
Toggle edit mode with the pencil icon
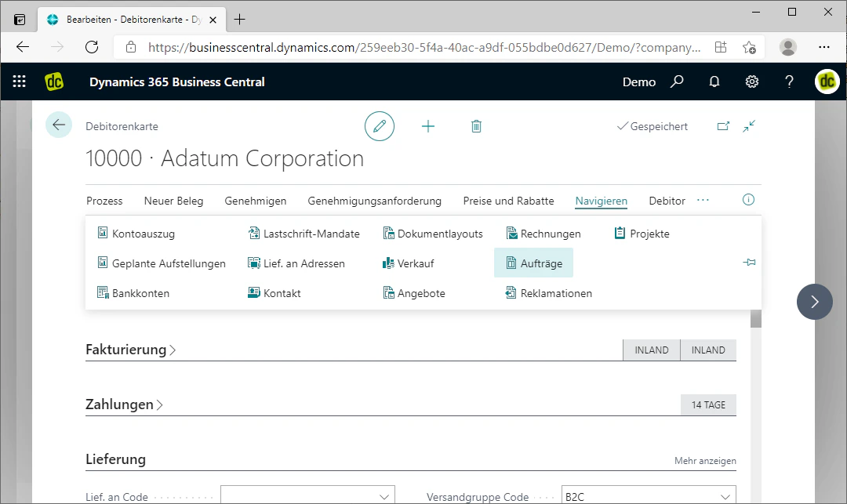click(380, 126)
